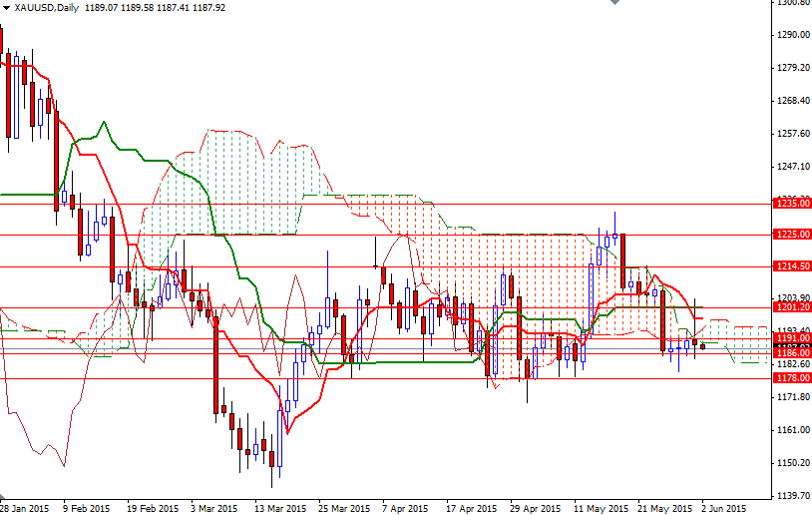Click the 2 Jun 2015 date label
The image size is (812, 515).
[724, 508]
